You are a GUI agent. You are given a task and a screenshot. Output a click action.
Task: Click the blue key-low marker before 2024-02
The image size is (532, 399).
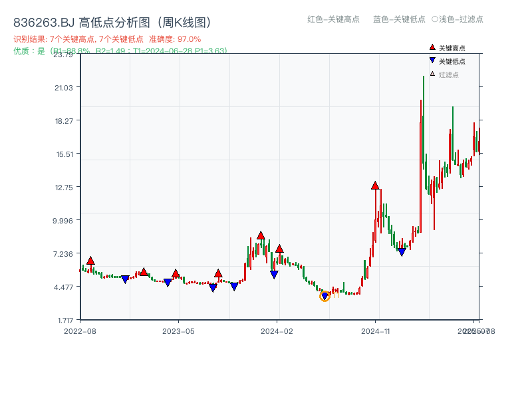click(x=274, y=275)
